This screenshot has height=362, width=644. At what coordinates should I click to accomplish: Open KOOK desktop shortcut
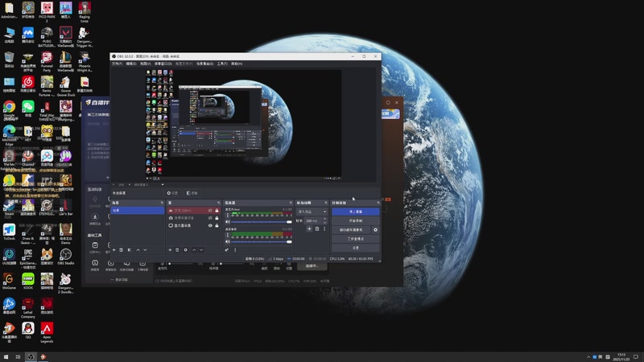[28, 281]
